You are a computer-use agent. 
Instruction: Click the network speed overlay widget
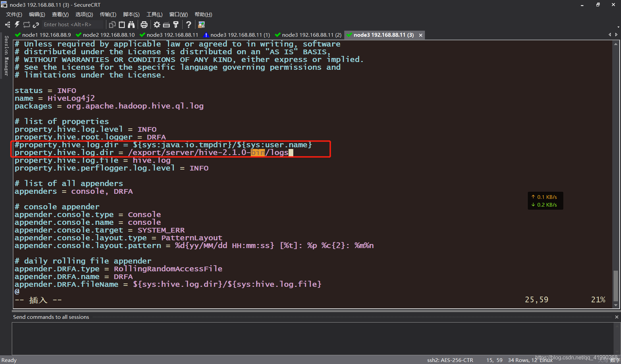[x=545, y=201]
